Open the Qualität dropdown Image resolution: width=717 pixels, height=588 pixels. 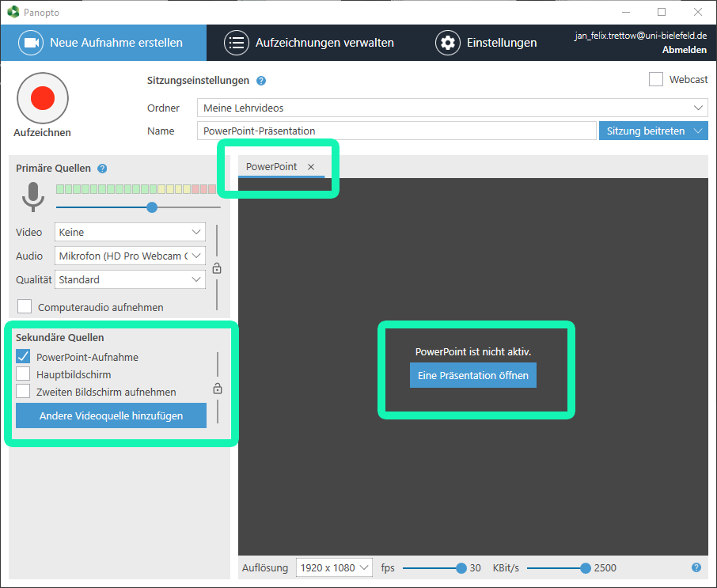[x=130, y=279]
